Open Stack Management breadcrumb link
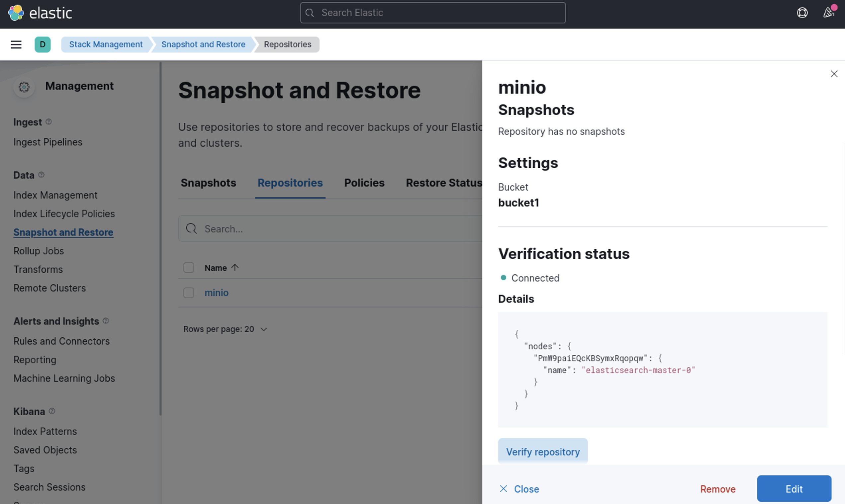845x504 pixels. click(106, 44)
